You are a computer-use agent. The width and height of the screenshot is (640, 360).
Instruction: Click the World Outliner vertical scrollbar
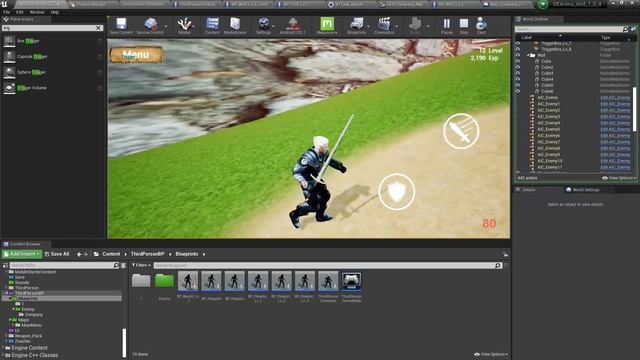(x=634, y=109)
